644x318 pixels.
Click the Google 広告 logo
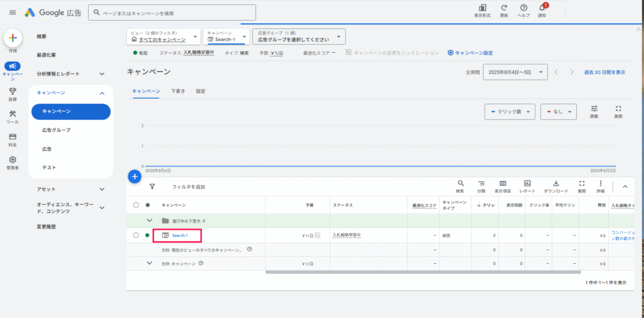(x=53, y=13)
